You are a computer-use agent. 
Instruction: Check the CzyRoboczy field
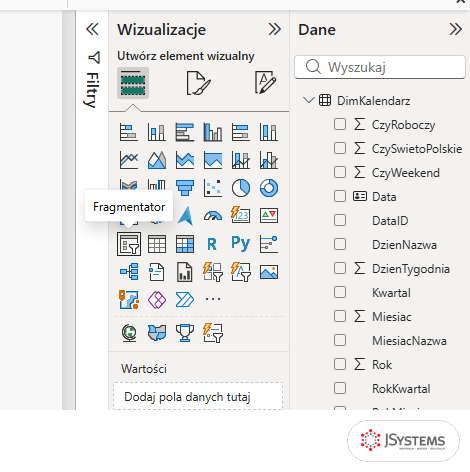[340, 124]
